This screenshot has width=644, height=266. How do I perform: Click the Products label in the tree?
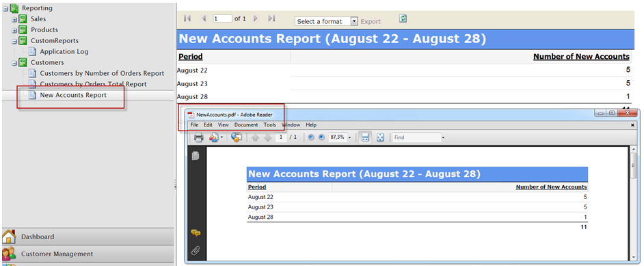tap(44, 30)
